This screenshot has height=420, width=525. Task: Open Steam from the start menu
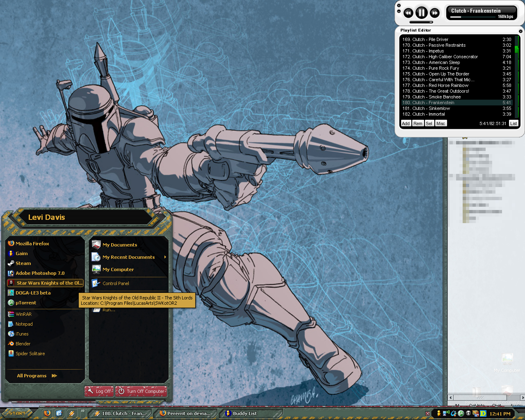pos(45,263)
